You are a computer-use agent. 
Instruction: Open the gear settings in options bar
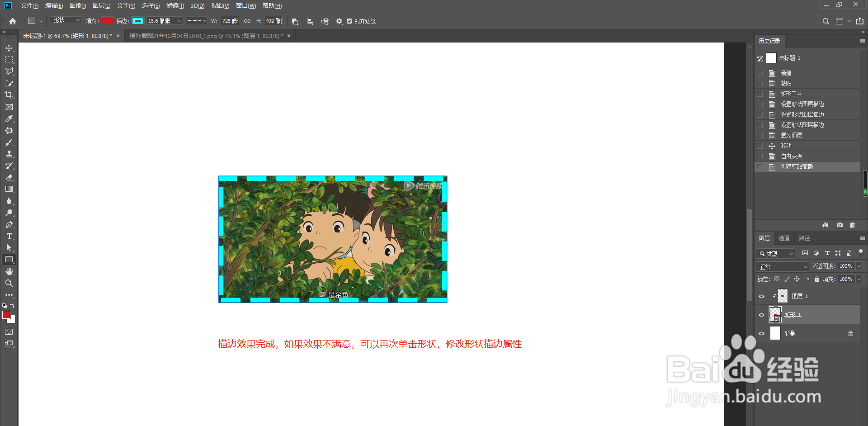[x=339, y=21]
